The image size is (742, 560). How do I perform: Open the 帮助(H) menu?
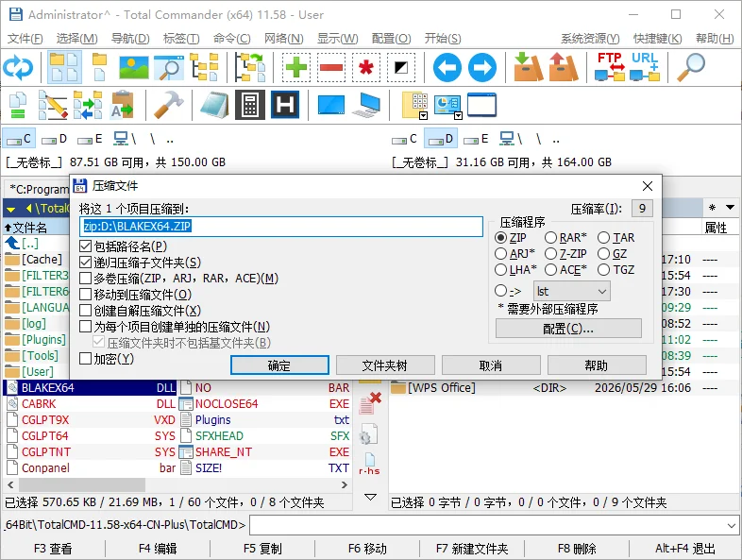(x=715, y=39)
